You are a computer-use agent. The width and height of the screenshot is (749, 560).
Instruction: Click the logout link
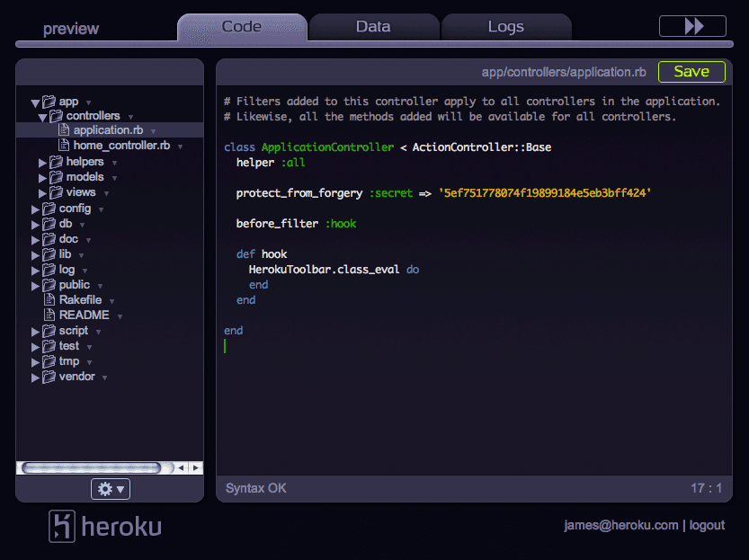[x=707, y=525]
